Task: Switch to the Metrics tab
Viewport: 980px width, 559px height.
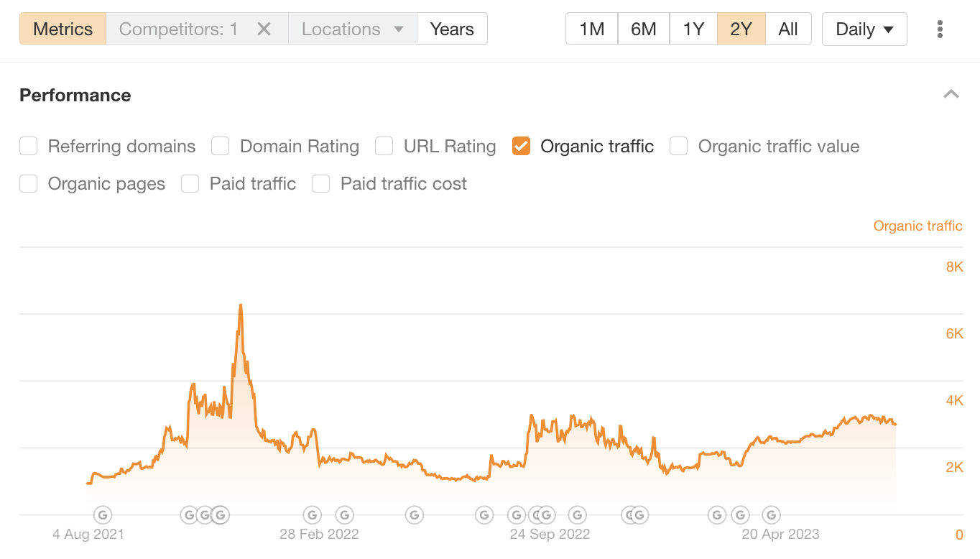Action: coord(63,29)
